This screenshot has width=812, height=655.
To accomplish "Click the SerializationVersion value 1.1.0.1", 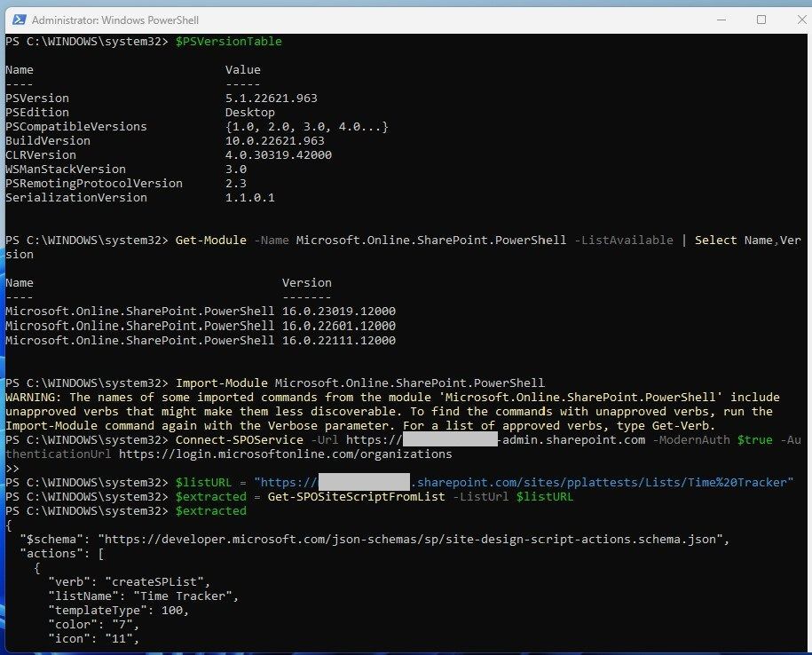I will [249, 198].
